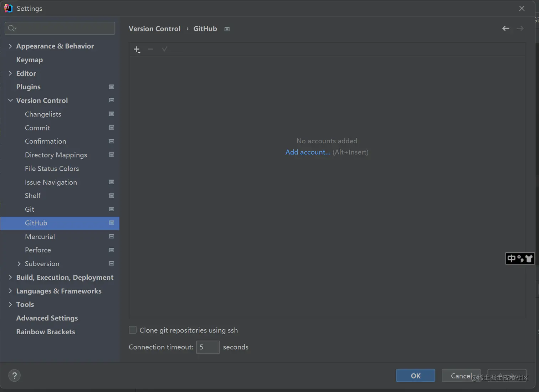Click project settings icon on Confirmation row

(x=112, y=141)
